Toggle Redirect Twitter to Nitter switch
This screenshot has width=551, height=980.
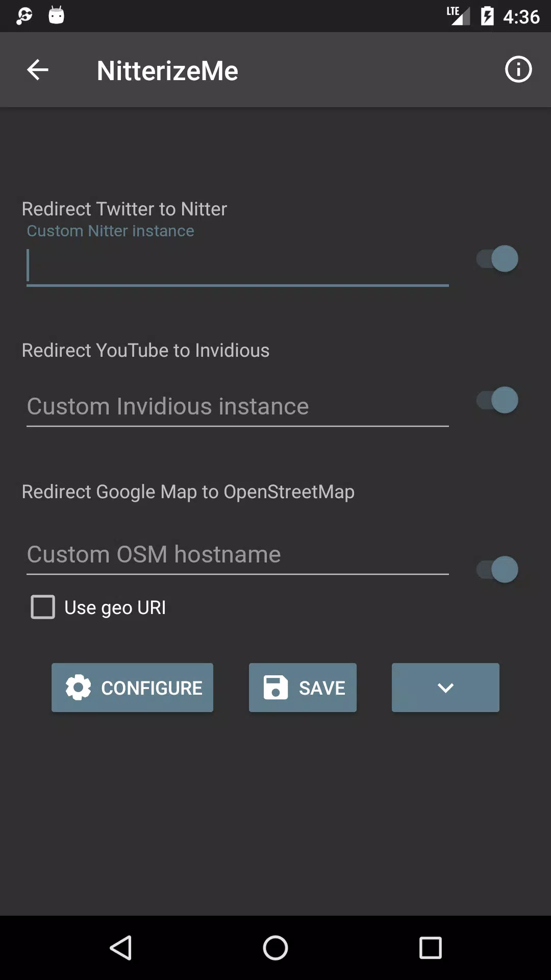(497, 259)
